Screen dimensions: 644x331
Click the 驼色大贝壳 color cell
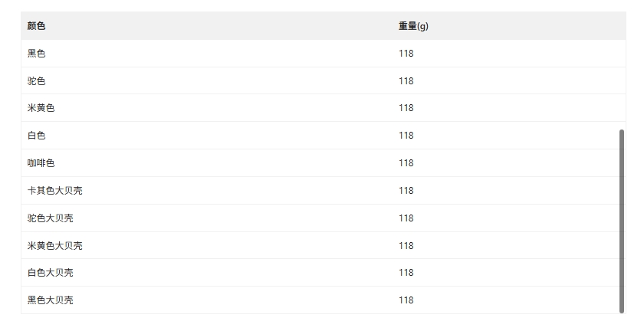coord(50,218)
